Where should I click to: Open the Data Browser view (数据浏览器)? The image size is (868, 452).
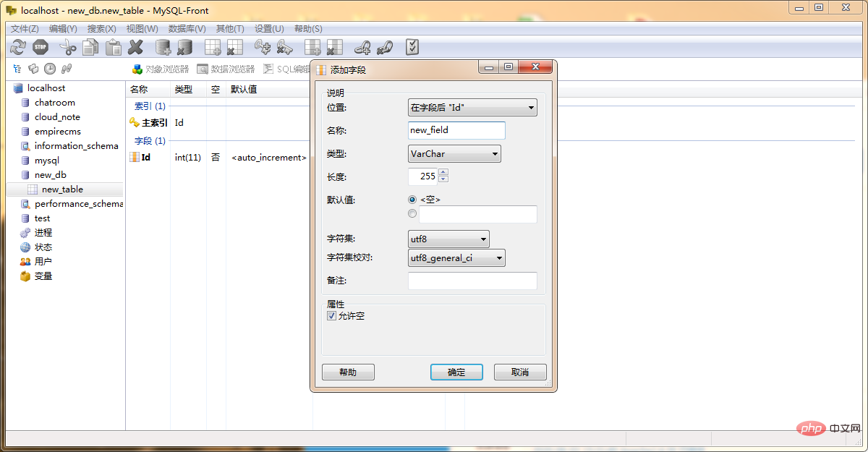click(226, 69)
